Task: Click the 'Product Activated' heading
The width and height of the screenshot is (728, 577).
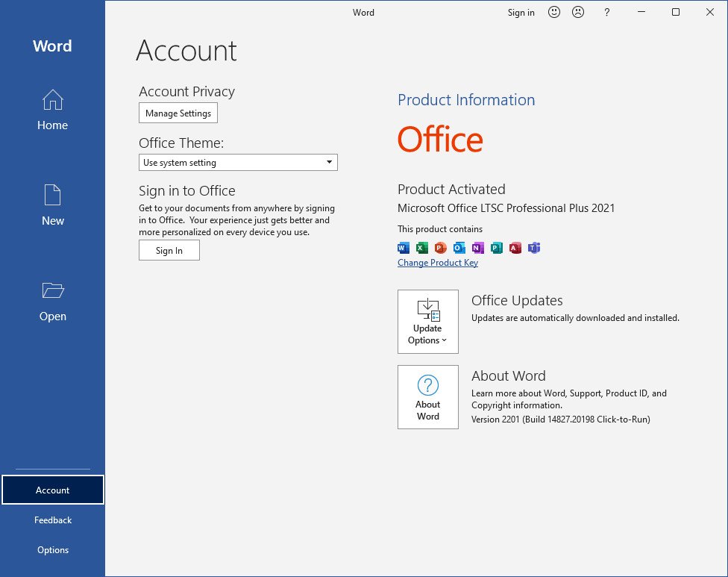Action: coord(451,189)
